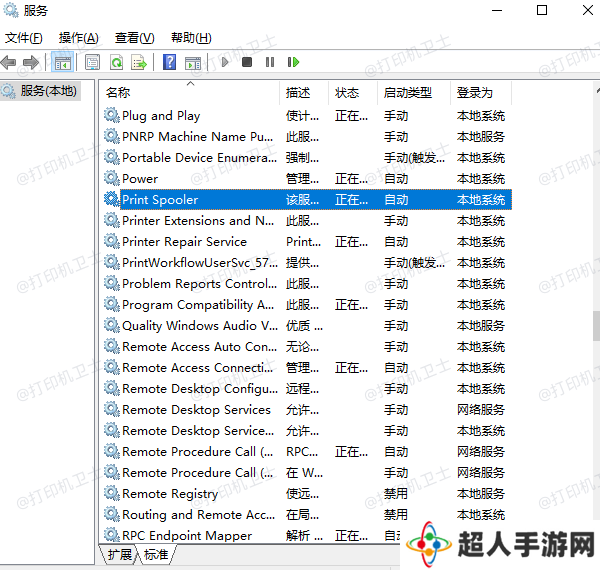Click the gear icon beside PNRP Machine Name

tap(112, 136)
